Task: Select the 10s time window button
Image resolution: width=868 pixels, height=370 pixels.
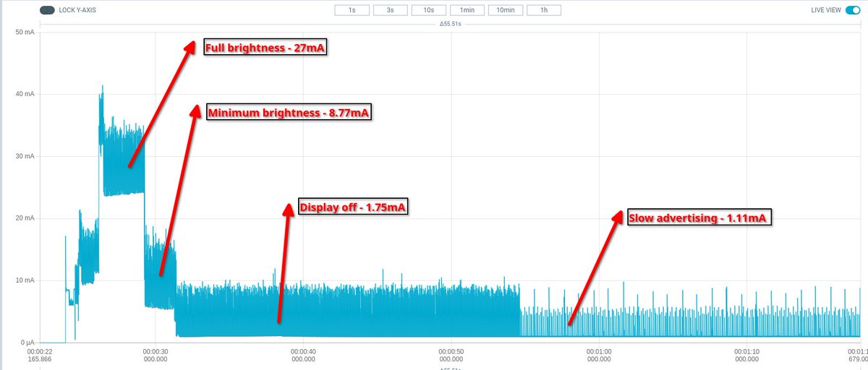Action: coord(428,11)
